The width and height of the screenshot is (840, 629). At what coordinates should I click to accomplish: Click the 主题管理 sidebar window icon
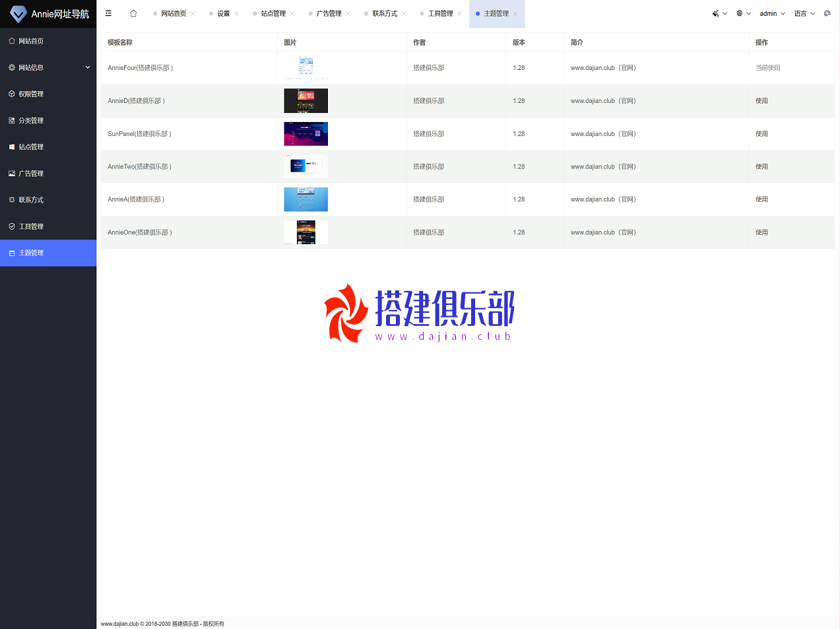tap(12, 253)
